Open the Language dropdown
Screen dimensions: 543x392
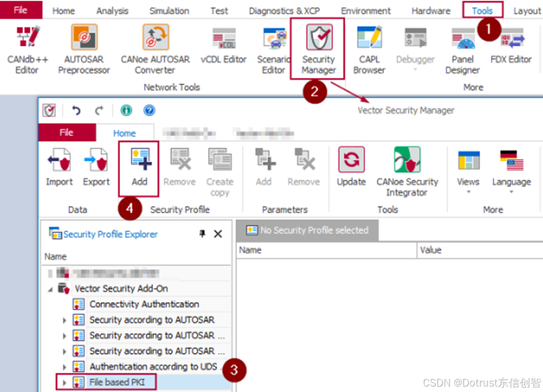tap(512, 172)
